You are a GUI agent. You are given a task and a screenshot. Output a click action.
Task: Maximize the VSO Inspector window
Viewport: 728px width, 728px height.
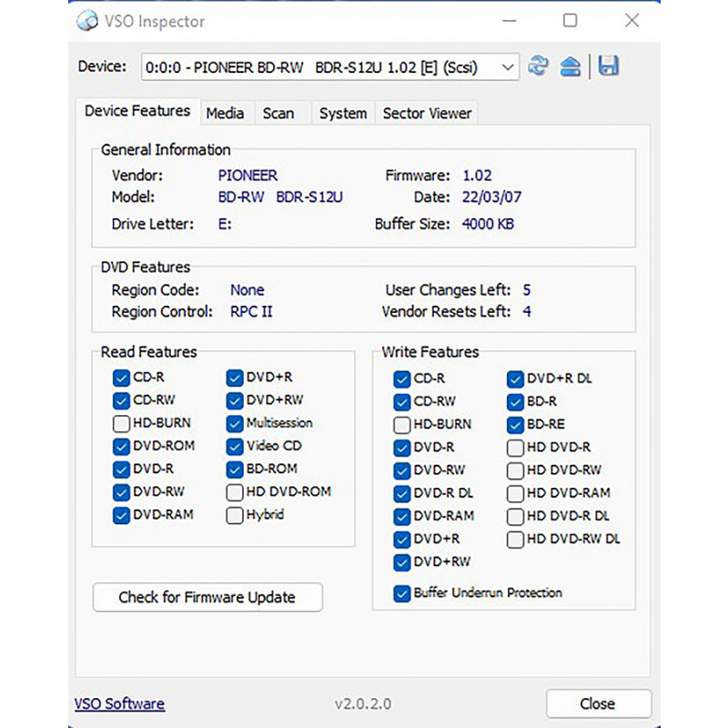click(x=571, y=20)
